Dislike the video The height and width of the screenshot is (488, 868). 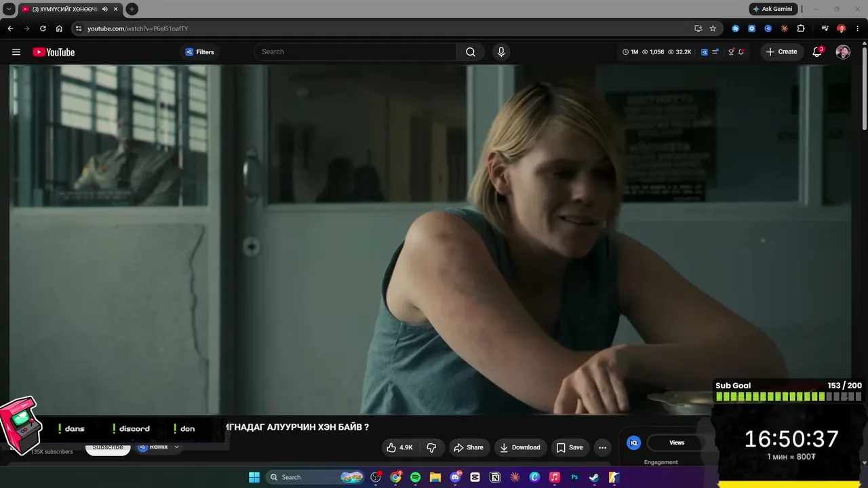click(431, 447)
